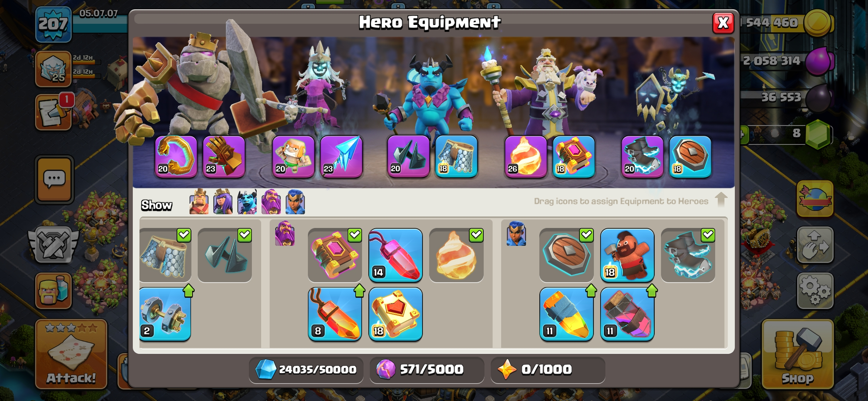Select the Frozen Arrow equipment slot
868x401 pixels.
coord(341,157)
